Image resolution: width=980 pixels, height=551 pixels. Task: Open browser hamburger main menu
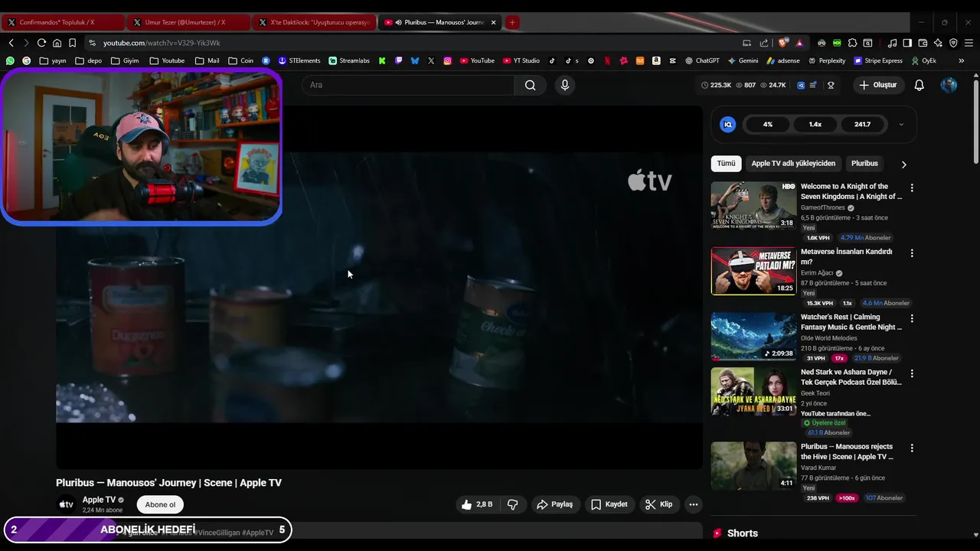pyautogui.click(x=969, y=43)
